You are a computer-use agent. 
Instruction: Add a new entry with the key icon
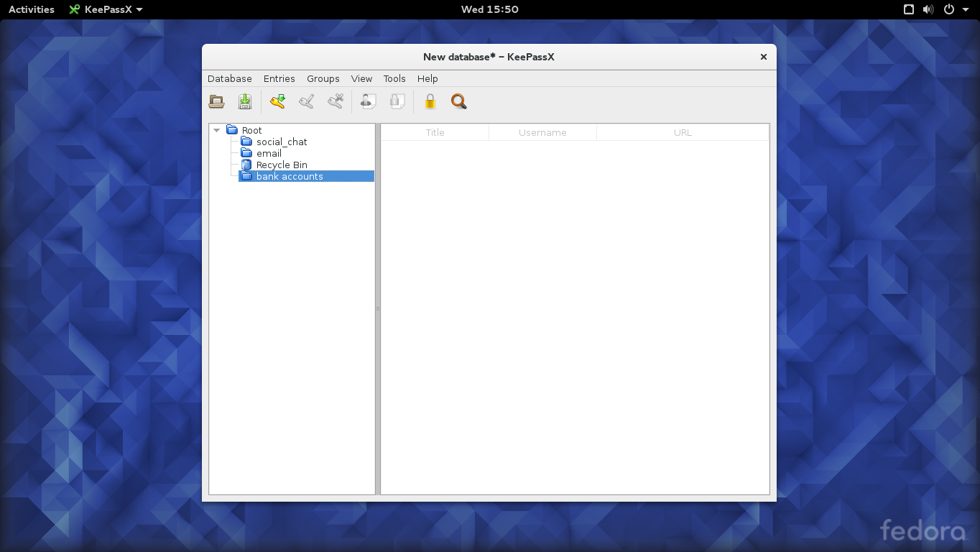point(278,102)
